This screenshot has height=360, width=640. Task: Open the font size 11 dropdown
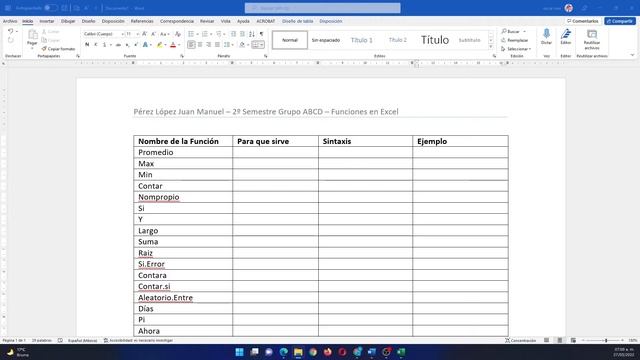pos(138,34)
